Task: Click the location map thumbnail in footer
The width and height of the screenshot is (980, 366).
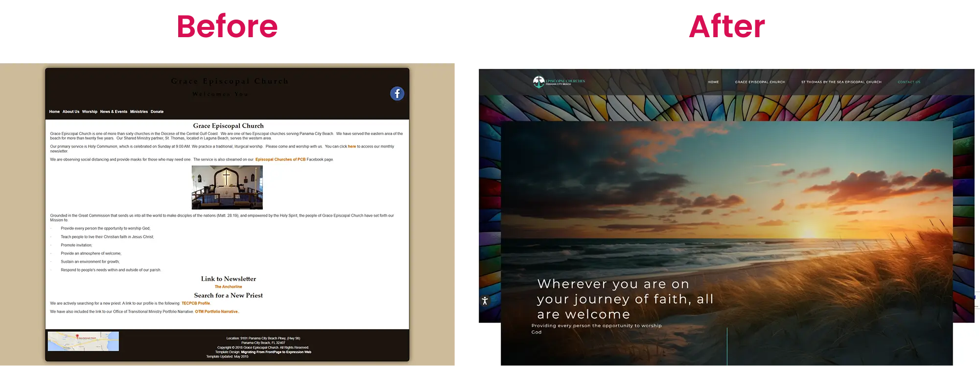Action: click(x=83, y=341)
